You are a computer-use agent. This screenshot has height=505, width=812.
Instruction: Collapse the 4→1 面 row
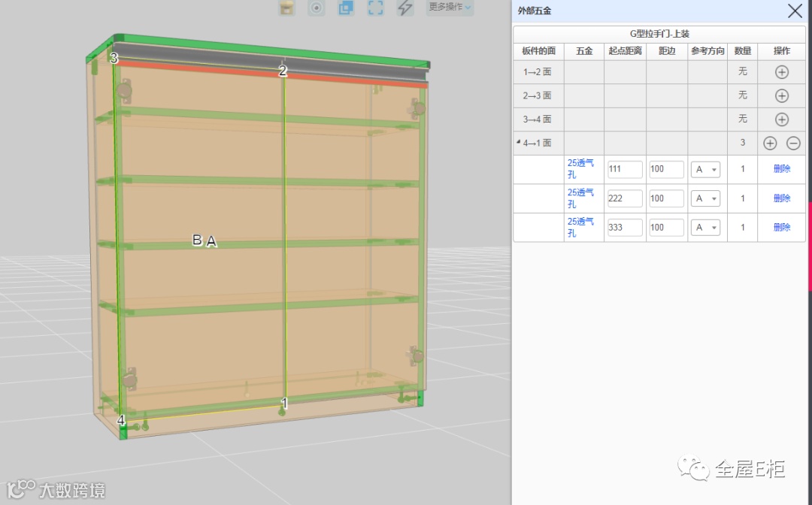(x=518, y=142)
